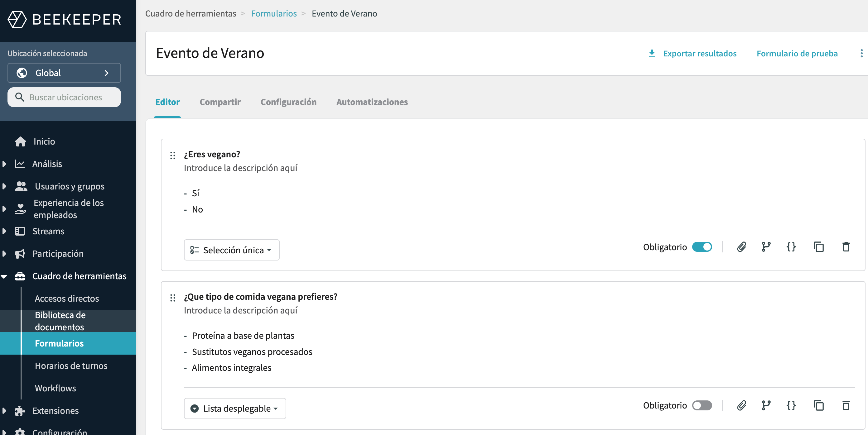Duplicate the comida vegana question
868x435 pixels.
click(818, 405)
